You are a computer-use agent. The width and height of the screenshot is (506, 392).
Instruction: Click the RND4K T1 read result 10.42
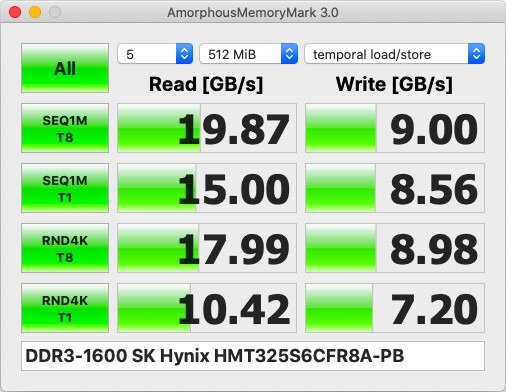pos(207,308)
